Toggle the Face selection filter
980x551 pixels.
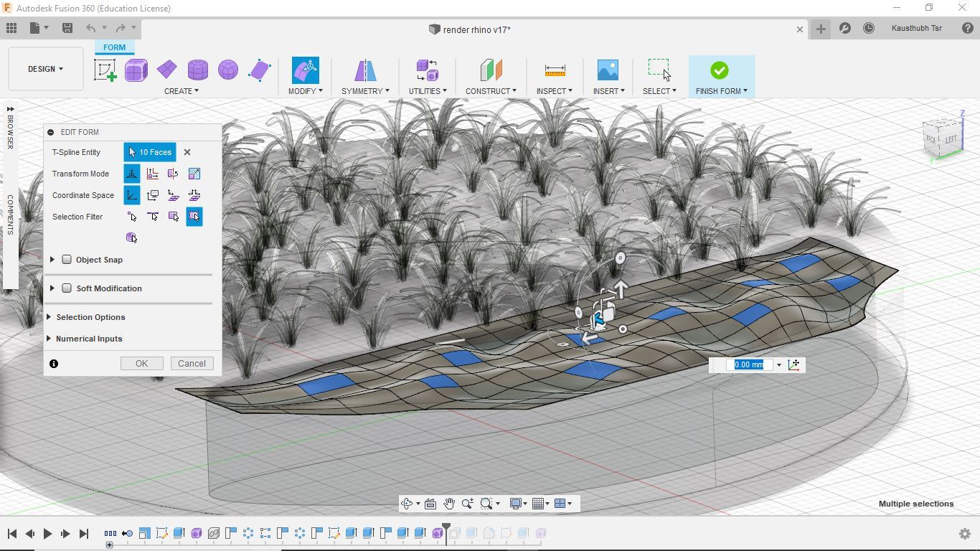click(174, 217)
